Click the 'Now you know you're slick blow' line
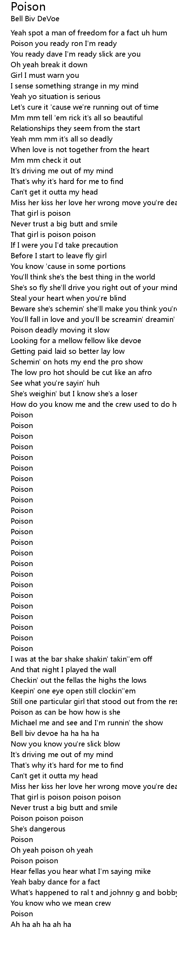This screenshot has width=177, height=980. tap(65, 744)
